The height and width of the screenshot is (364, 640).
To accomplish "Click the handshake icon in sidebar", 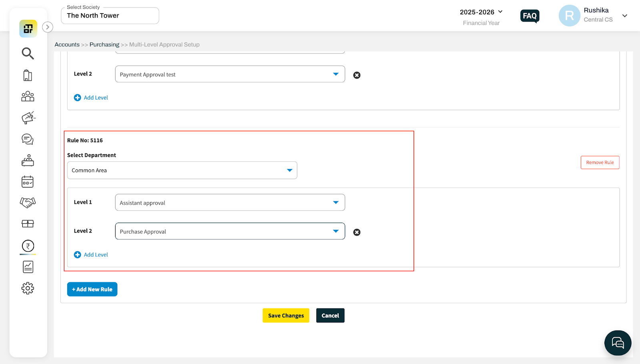I will pos(28,203).
